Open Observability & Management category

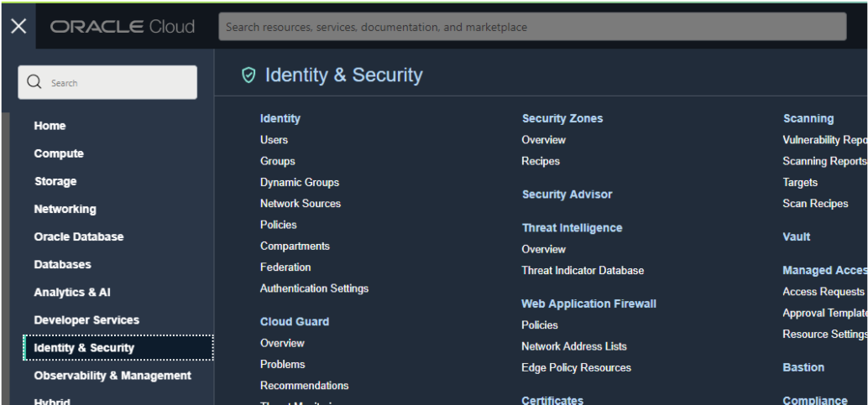pyautogui.click(x=112, y=375)
